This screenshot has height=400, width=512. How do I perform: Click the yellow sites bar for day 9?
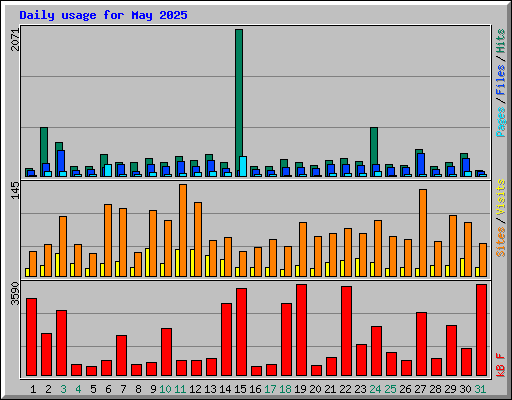pos(147,262)
